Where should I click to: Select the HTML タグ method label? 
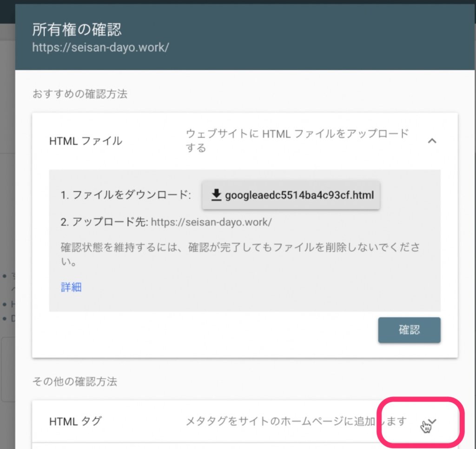[x=75, y=422]
